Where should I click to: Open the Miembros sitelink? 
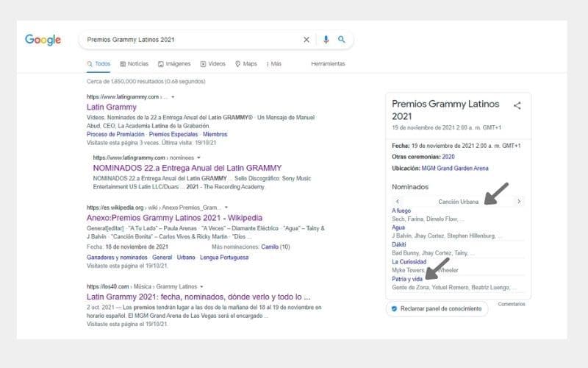tap(215, 134)
